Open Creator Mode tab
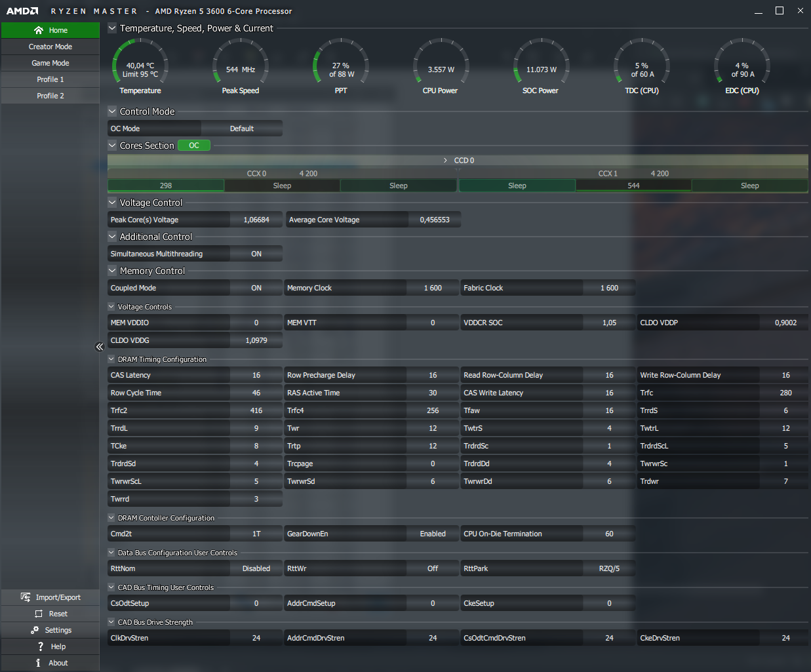This screenshot has width=811, height=672. point(50,47)
